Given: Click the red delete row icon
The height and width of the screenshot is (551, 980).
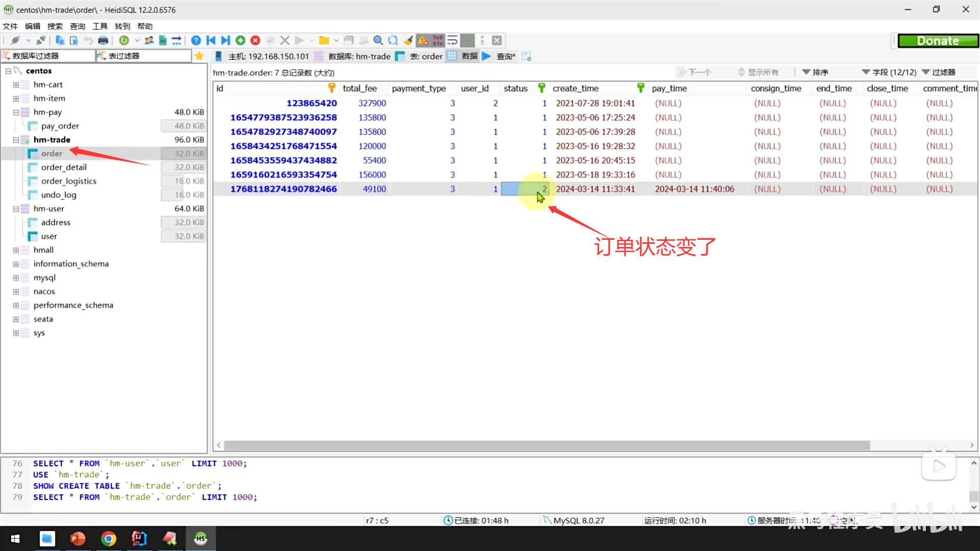Looking at the screenshot, I should coord(255,40).
